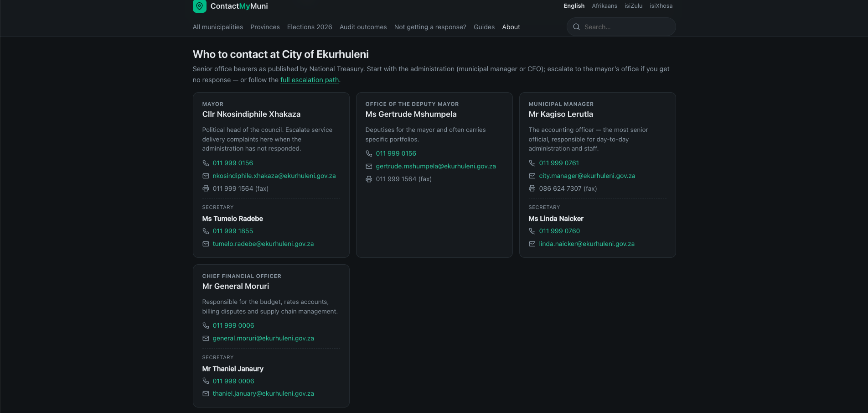Screen dimensions: 868x413
Task: Click phone icon beside 011 999 1855
Action: click(206, 231)
